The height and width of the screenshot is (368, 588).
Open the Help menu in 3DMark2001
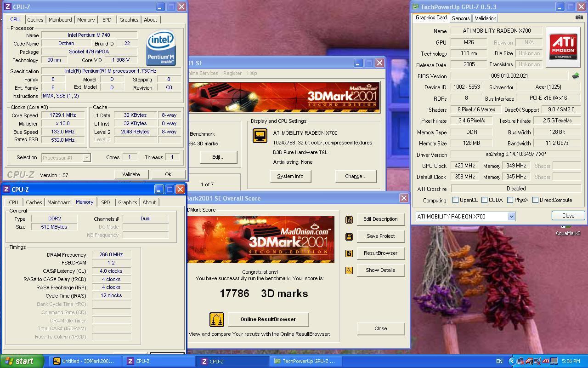[252, 73]
